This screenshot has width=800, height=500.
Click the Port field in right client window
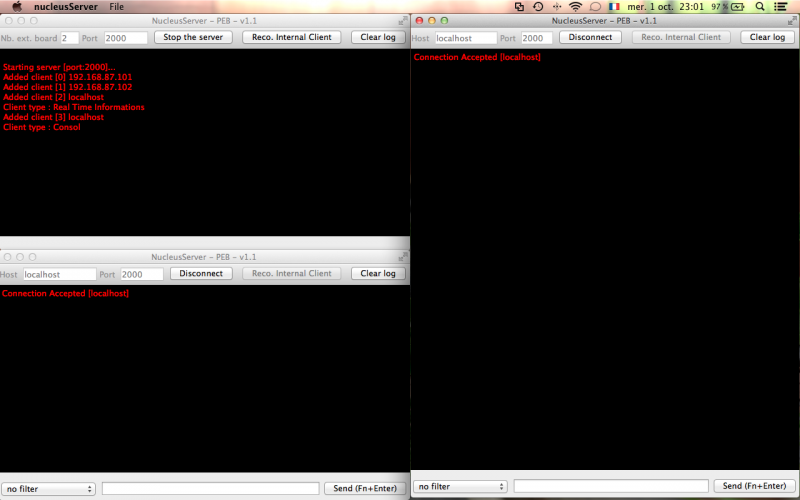(x=537, y=38)
